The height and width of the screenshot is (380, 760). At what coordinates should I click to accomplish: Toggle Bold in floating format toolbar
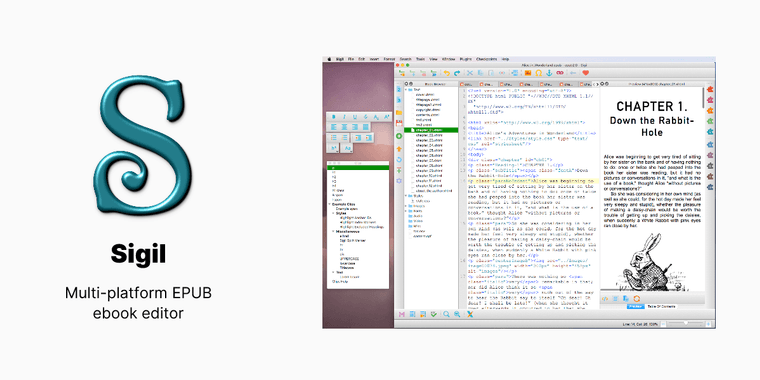(x=333, y=117)
